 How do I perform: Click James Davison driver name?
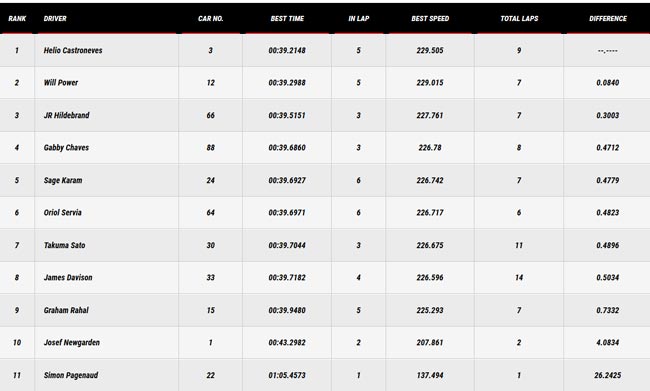pos(68,277)
